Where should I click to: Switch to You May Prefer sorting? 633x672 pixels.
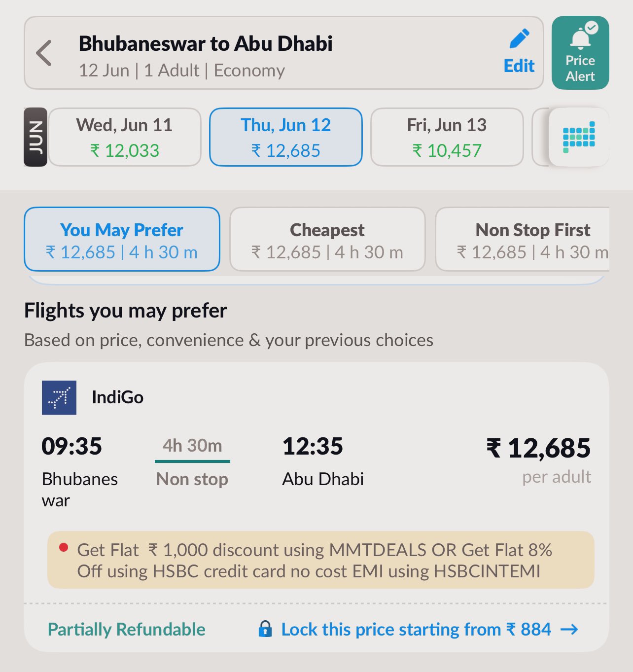click(122, 239)
